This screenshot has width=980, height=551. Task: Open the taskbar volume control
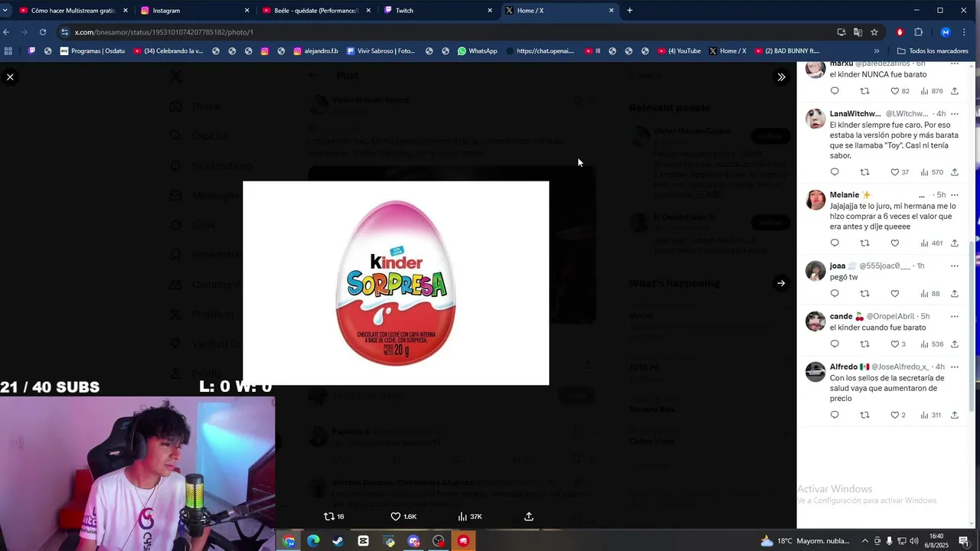[x=914, y=541]
